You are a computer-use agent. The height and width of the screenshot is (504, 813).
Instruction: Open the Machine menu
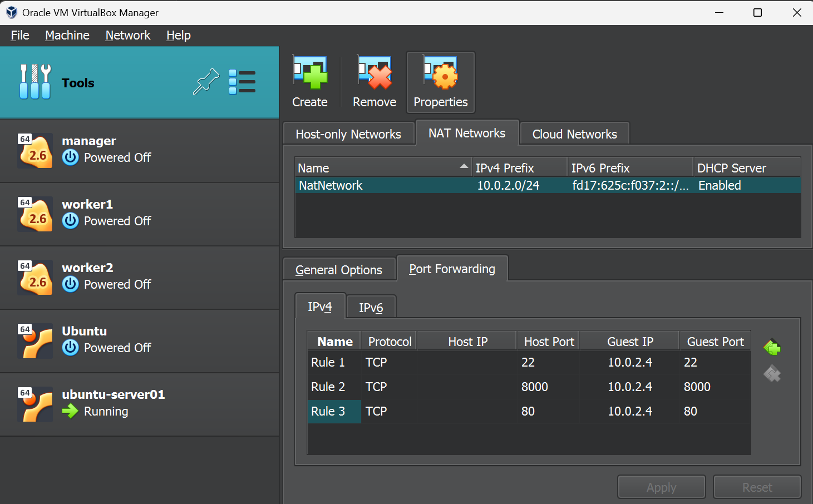(x=67, y=36)
